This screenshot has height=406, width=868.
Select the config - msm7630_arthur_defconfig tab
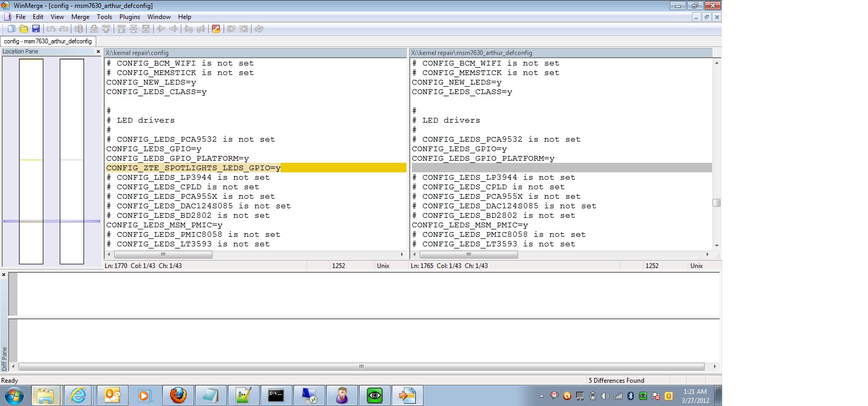click(x=48, y=41)
